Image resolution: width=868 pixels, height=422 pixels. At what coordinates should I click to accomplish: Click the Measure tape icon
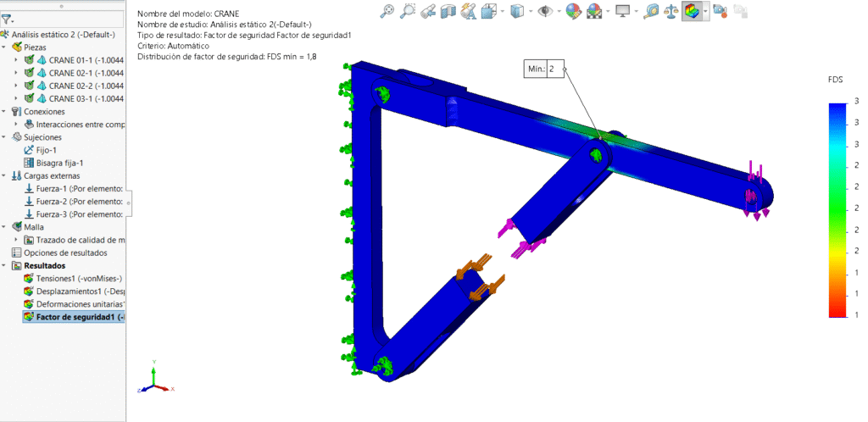(652, 11)
